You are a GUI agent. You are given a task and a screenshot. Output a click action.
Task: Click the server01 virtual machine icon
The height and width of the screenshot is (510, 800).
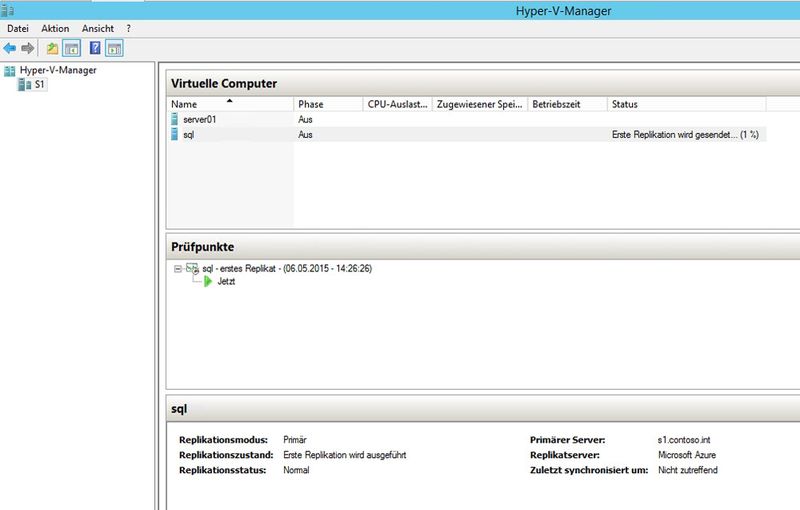point(174,119)
